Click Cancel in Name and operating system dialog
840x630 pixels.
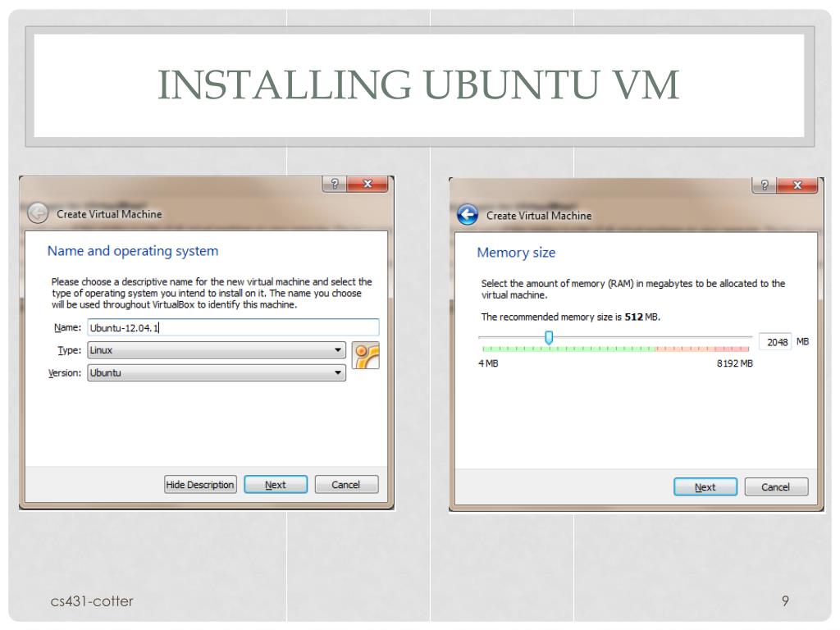(346, 485)
